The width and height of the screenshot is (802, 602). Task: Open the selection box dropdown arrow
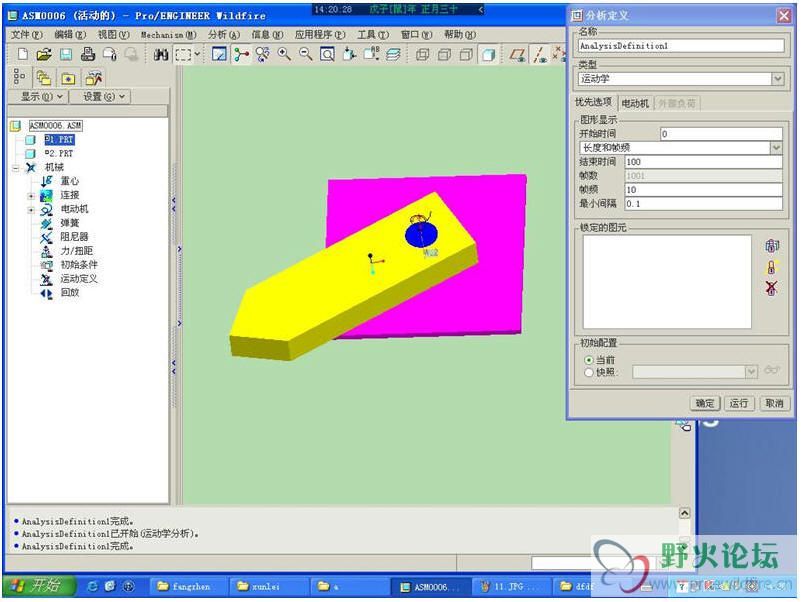pos(197,54)
